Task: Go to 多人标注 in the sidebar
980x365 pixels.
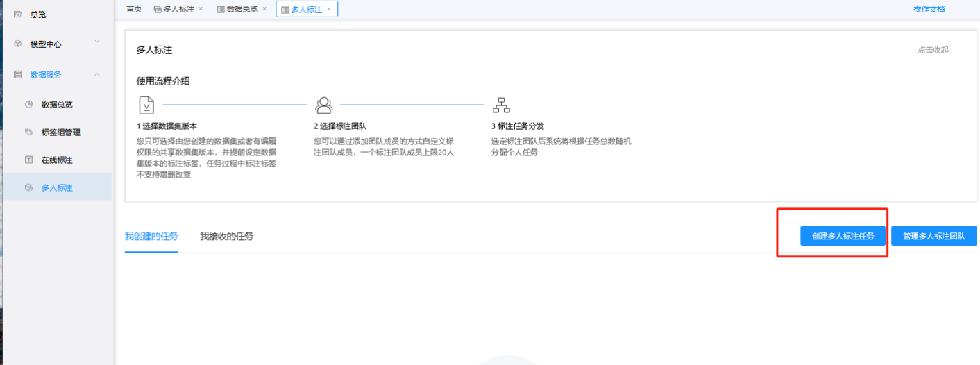Action: click(57, 187)
